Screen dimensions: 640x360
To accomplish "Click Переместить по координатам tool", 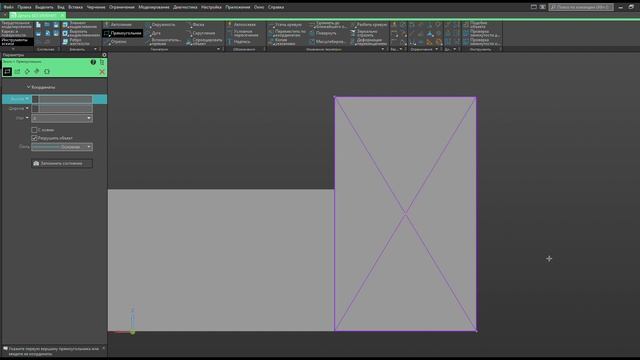I will click(x=287, y=33).
